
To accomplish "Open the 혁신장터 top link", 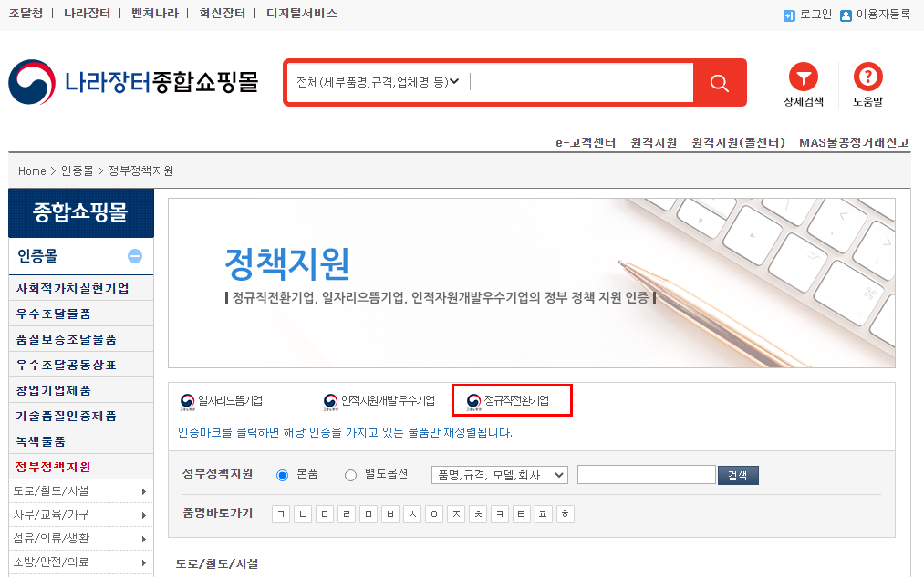I will pyautogui.click(x=223, y=13).
